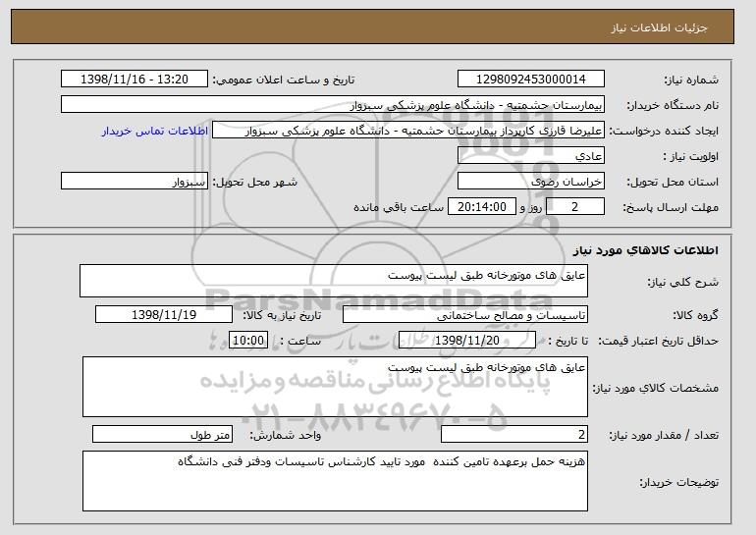The height and width of the screenshot is (535, 756).
Task: Select the تعداد / مقدار field showing 2
Action: pos(514,434)
